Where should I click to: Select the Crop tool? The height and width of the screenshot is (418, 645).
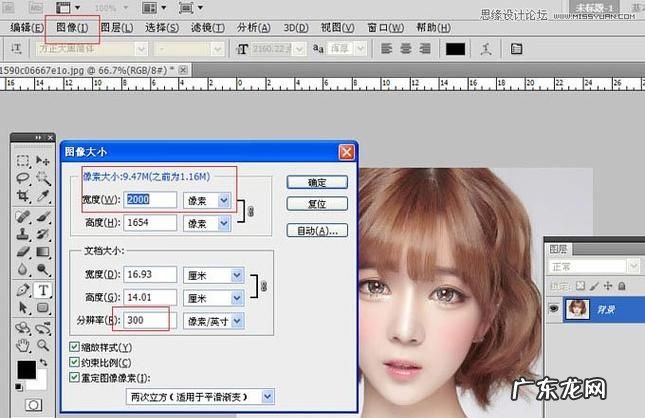tap(23, 195)
